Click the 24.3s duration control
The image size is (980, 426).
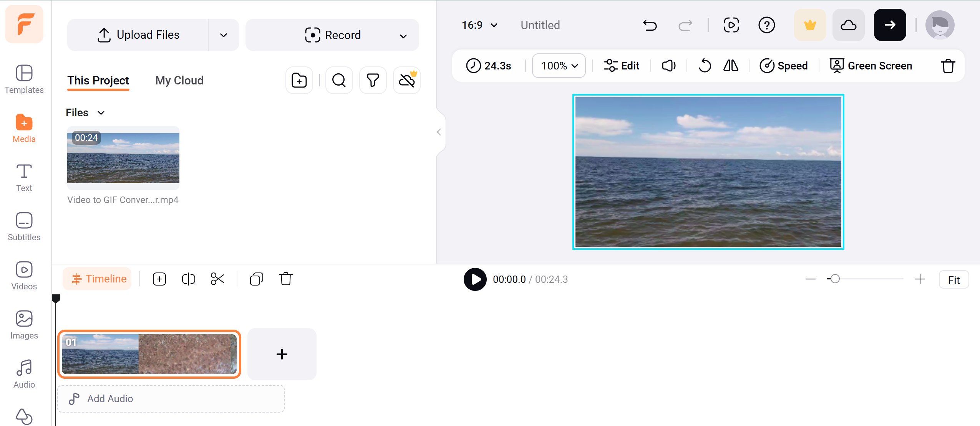[489, 66]
